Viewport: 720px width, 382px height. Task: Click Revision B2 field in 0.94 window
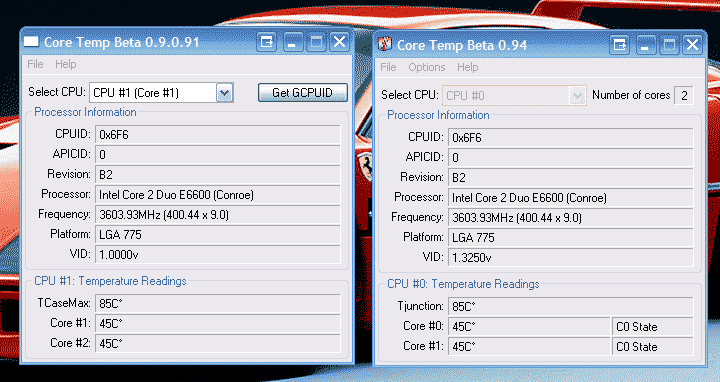(x=571, y=177)
